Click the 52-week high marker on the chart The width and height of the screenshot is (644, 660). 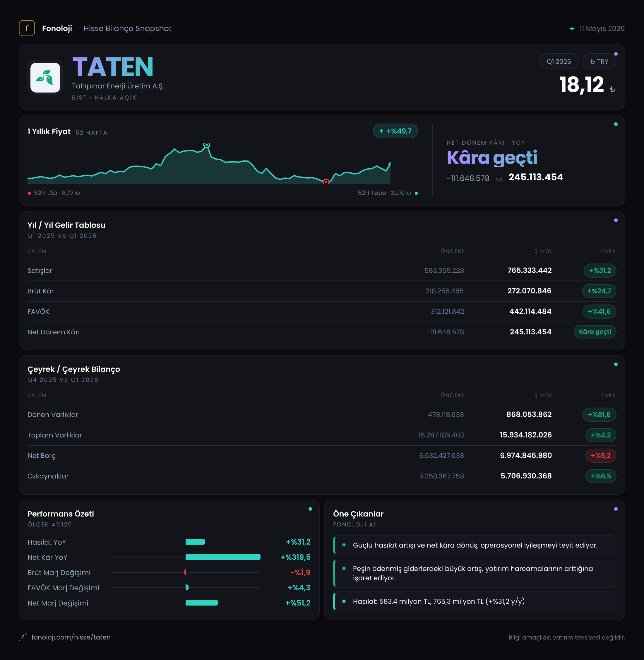point(206,145)
